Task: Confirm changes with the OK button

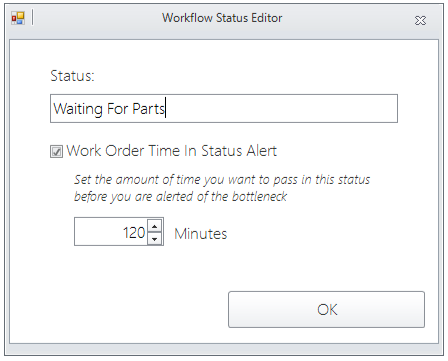Action: (x=326, y=310)
